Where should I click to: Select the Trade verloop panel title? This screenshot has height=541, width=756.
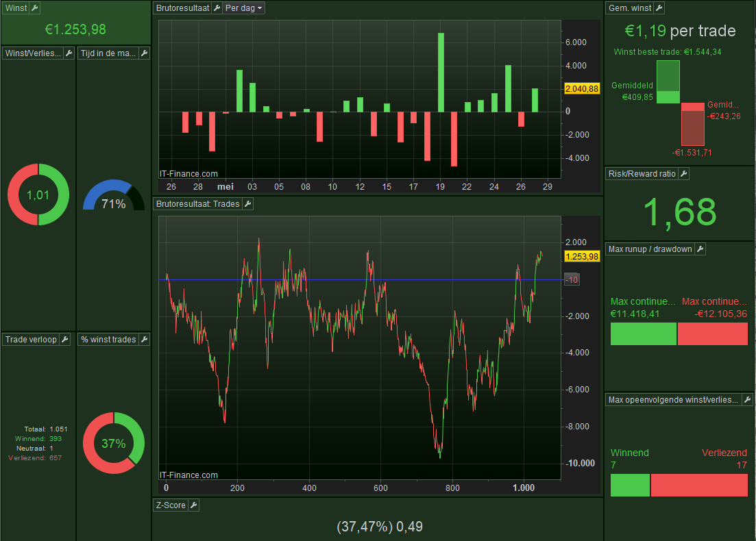[31, 339]
